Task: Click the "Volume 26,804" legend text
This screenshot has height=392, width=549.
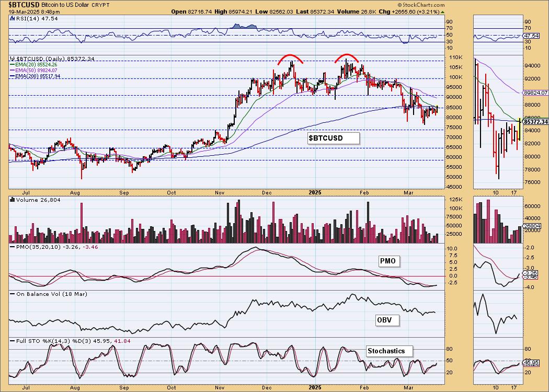Action: tap(39, 200)
